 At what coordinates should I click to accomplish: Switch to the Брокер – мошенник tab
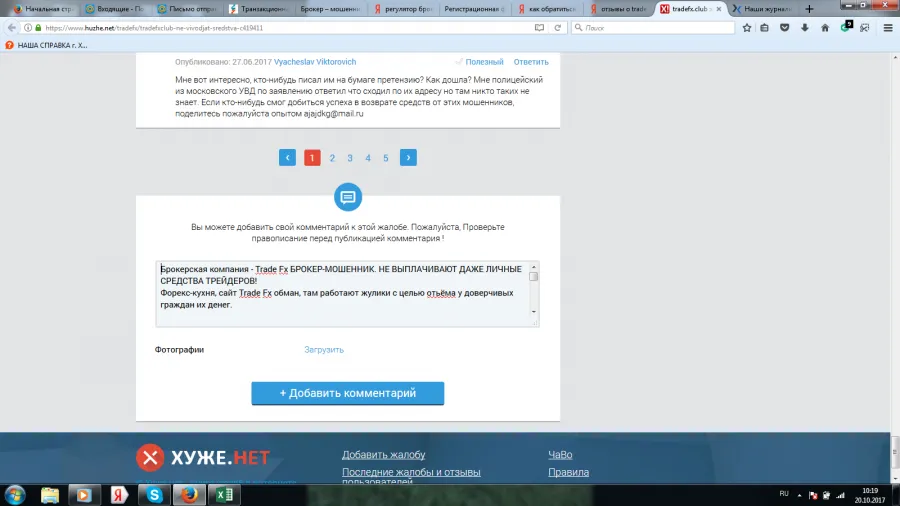(x=330, y=9)
